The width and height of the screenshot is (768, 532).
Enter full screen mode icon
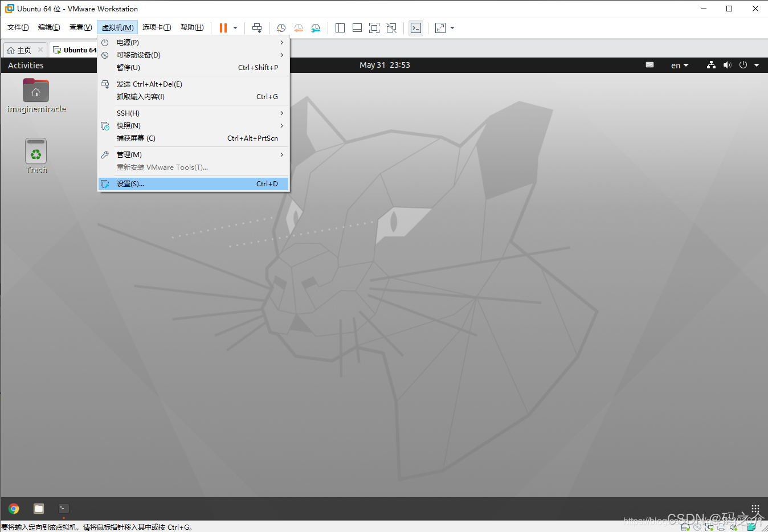[x=374, y=28]
